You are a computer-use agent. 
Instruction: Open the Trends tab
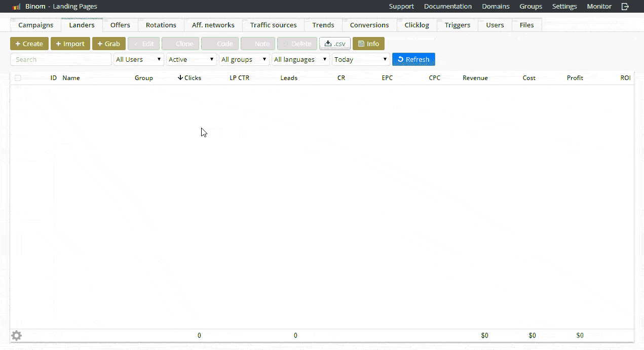pyautogui.click(x=323, y=25)
